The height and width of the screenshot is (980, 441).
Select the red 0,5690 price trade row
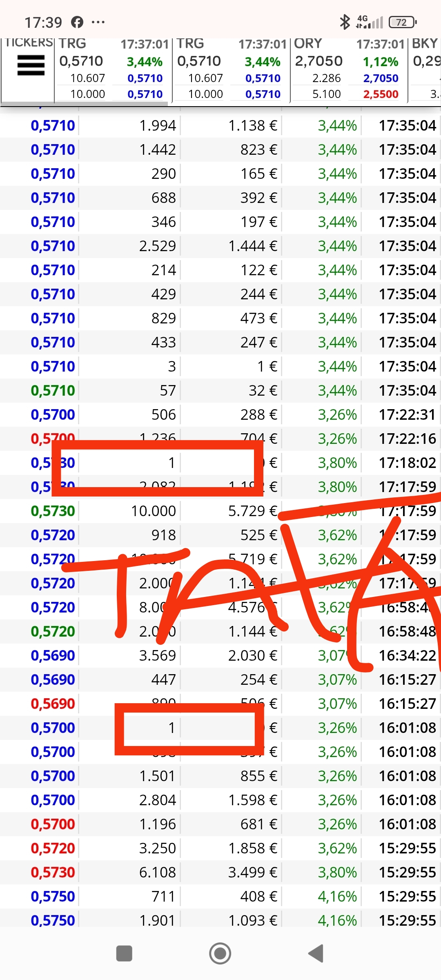click(220, 704)
